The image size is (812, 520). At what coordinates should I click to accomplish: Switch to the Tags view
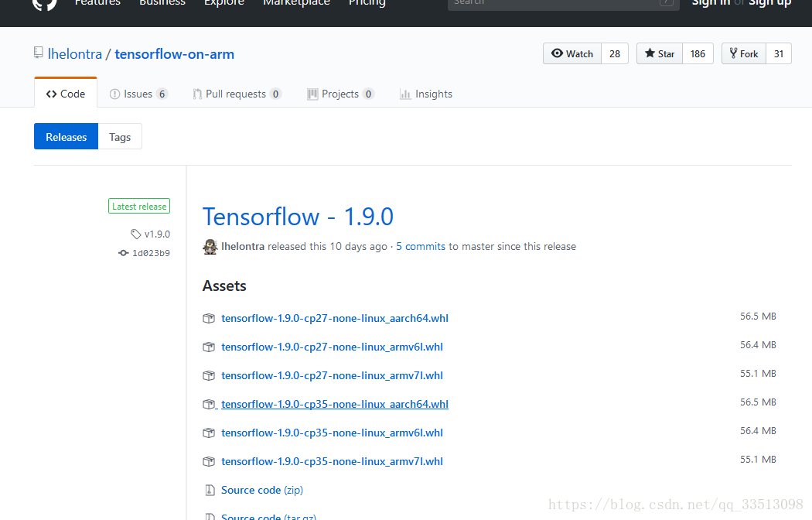point(120,137)
